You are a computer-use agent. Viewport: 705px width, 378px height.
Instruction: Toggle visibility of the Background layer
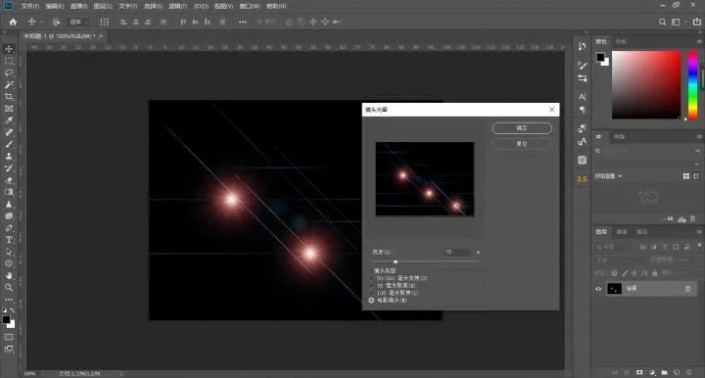point(598,289)
